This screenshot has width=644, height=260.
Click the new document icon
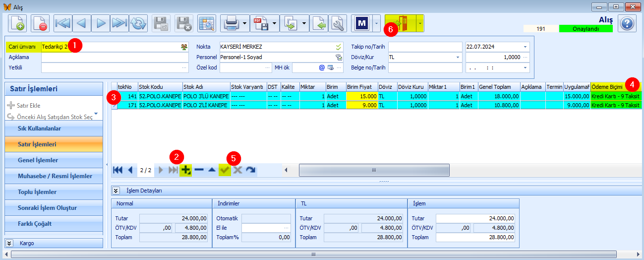pos(17,23)
